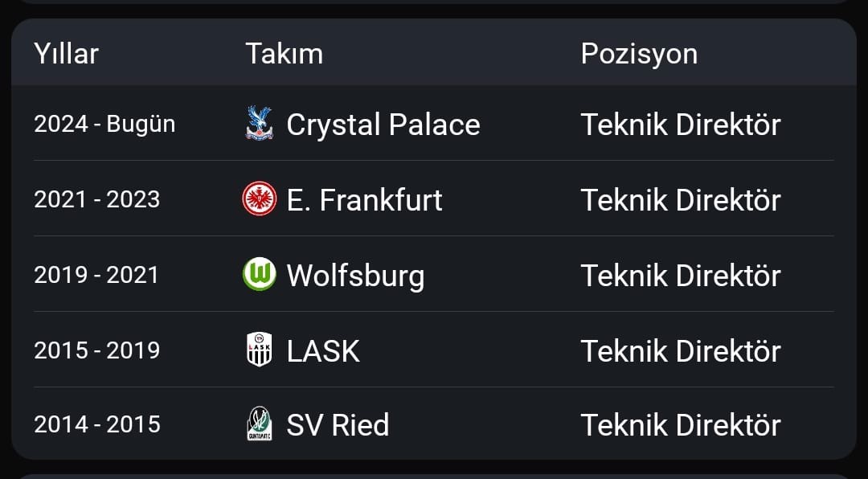Click the Crystal Palace club crest
Viewport: 868px width, 479px height.
pyautogui.click(x=259, y=123)
